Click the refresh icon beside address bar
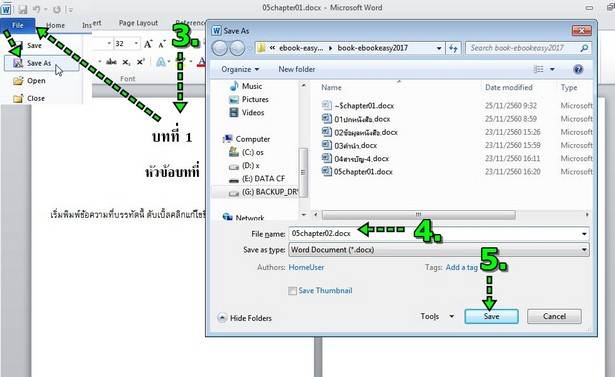The width and height of the screenshot is (615, 377). click(x=453, y=48)
